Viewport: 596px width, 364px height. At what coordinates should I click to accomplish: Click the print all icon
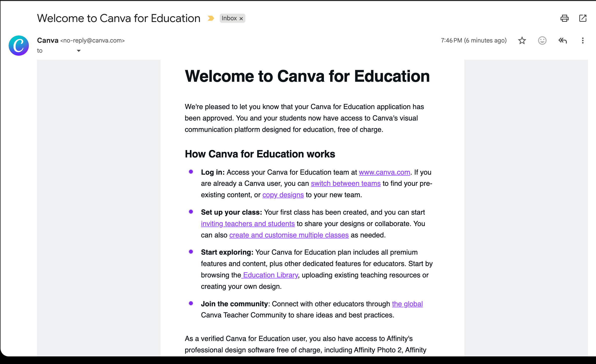564,18
